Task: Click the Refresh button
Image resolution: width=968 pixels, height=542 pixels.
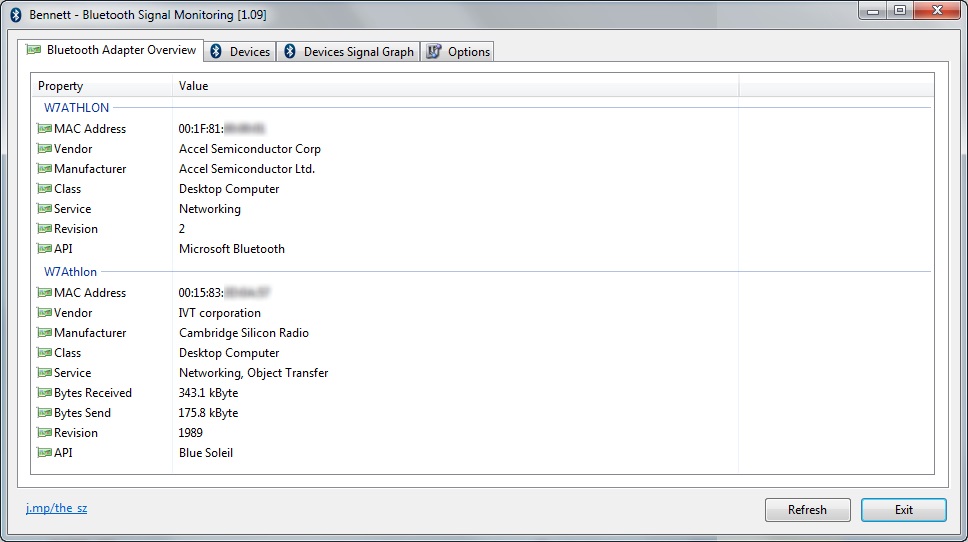Action: click(x=807, y=510)
